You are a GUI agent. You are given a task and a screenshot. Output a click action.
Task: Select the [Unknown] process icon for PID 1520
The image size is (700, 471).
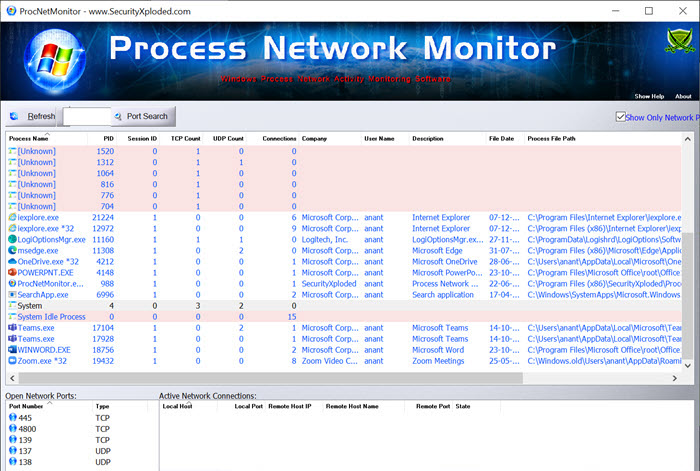12,151
